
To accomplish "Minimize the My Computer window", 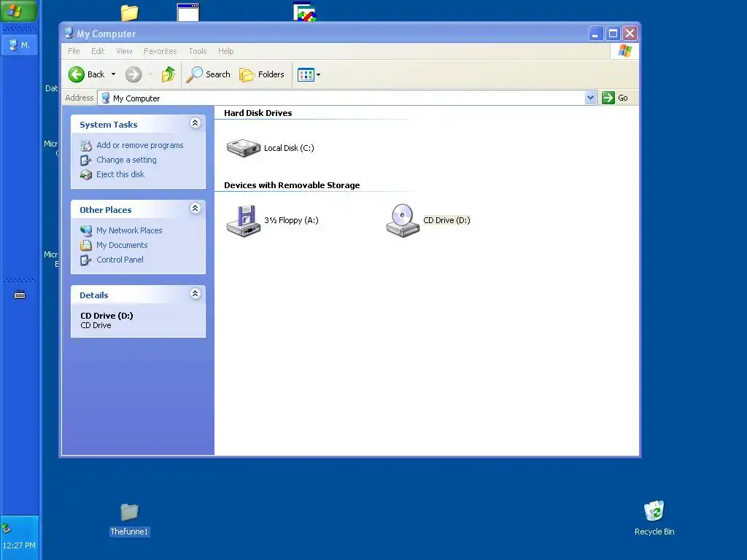I will 595,34.
